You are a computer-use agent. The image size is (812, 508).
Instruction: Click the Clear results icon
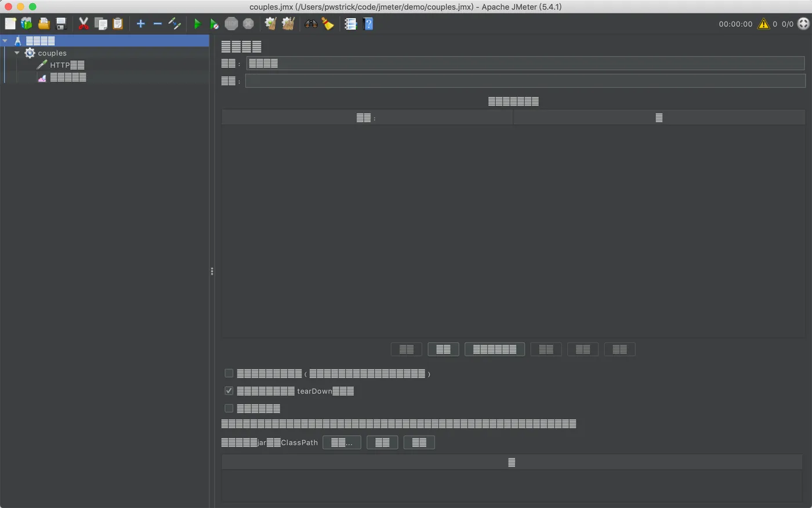(270, 24)
